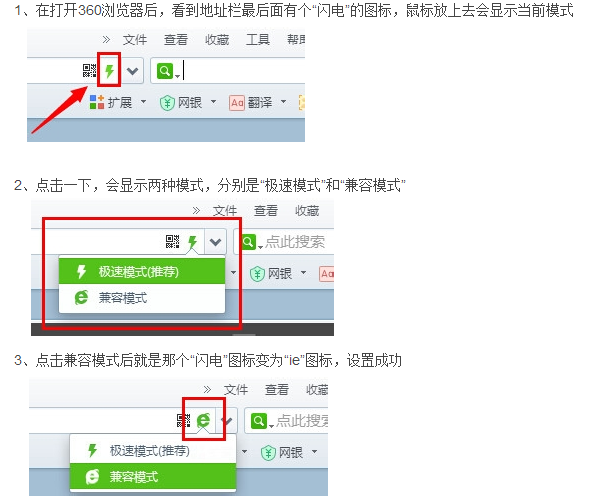Click the QR code icon in second screenshot
This screenshot has height=499, width=601.
click(x=172, y=241)
